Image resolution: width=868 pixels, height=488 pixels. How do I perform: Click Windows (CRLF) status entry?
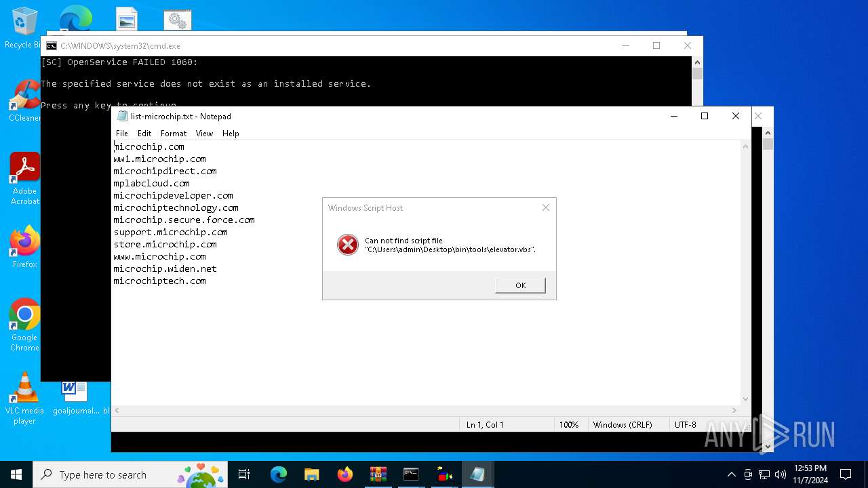pos(623,424)
